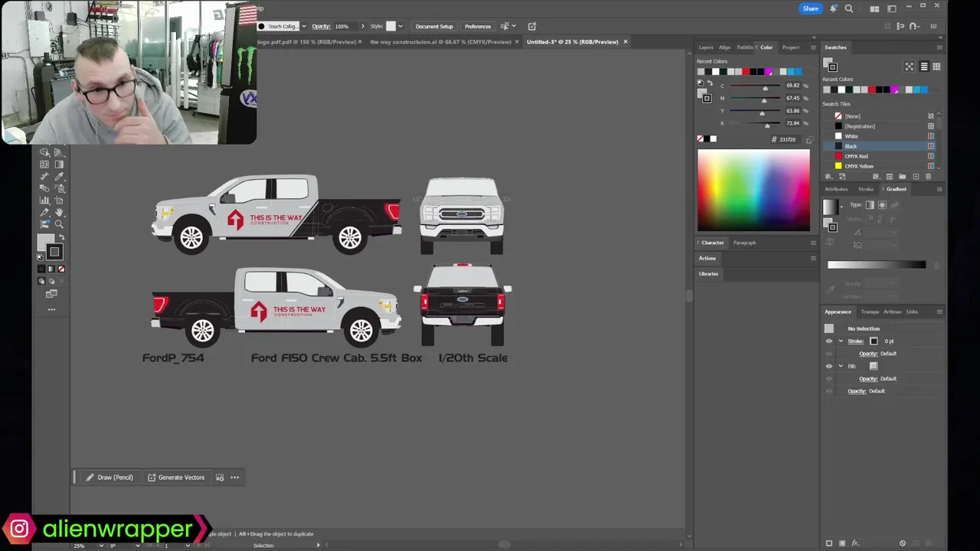Toggle Fill row visibility eye
The image size is (980, 551).
829,366
